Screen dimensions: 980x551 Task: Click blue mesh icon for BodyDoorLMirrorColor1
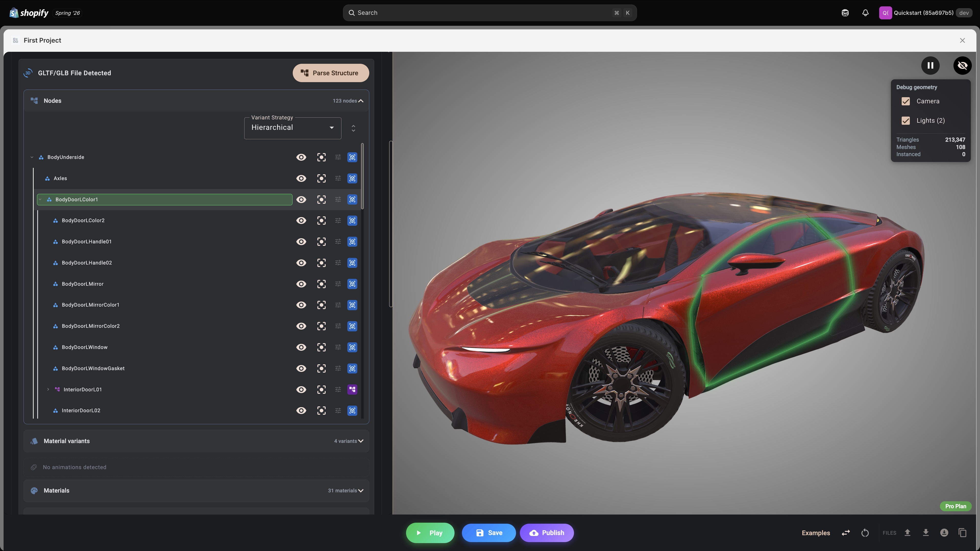[x=352, y=305]
